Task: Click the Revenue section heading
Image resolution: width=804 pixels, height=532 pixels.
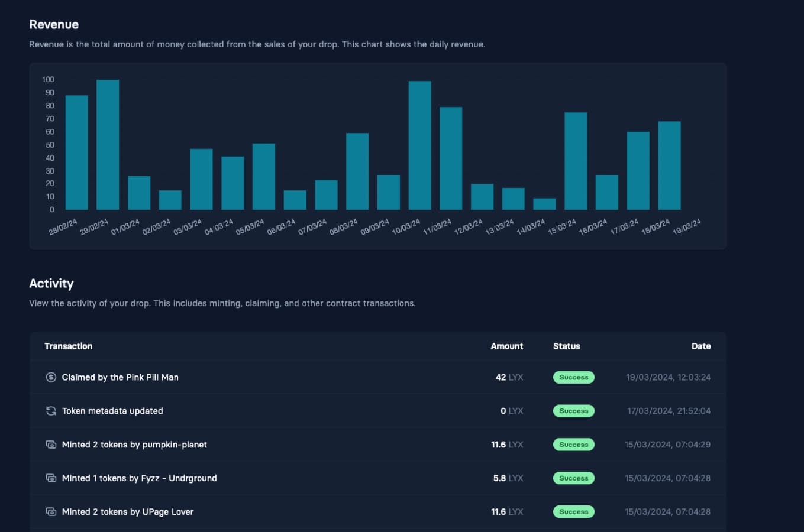Action: pos(54,24)
